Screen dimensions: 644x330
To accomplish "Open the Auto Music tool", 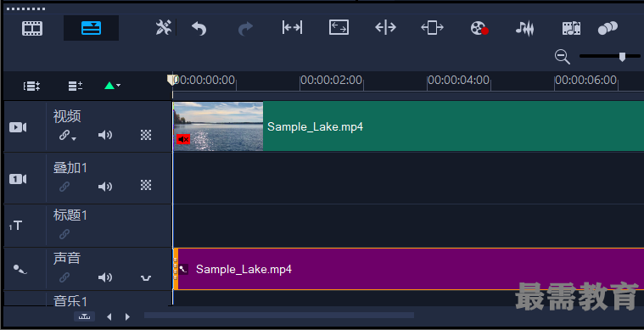I will 571,28.
